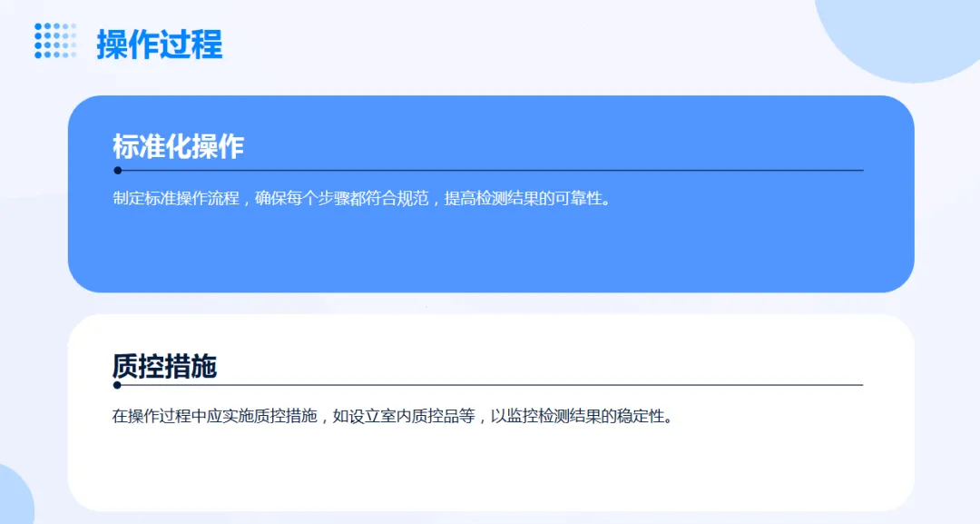Click the sentence starting with 制定标准操作流程
This screenshot has height=524, width=980.
pos(362,198)
